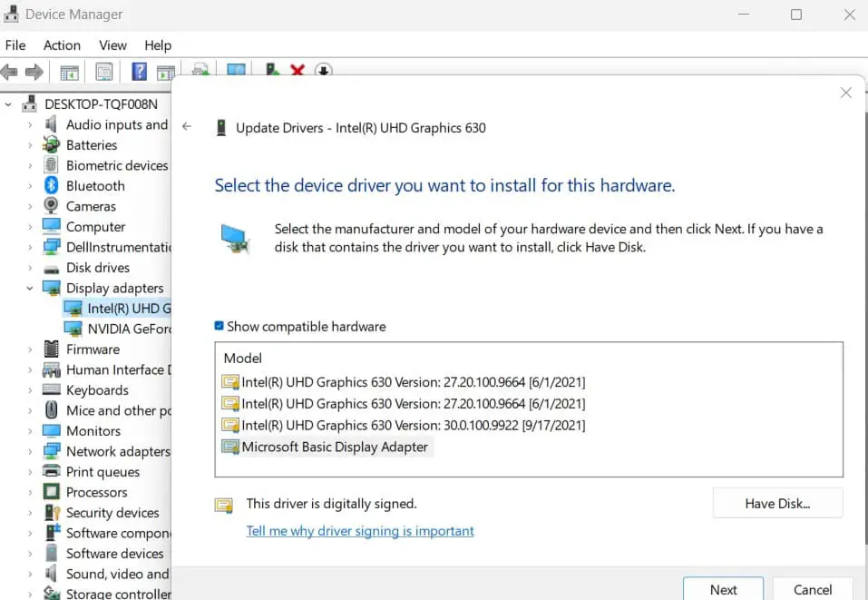Select Intel UHD Graphics 630 version 30.0.100.9922
The height and width of the screenshot is (600, 868).
pyautogui.click(x=413, y=426)
